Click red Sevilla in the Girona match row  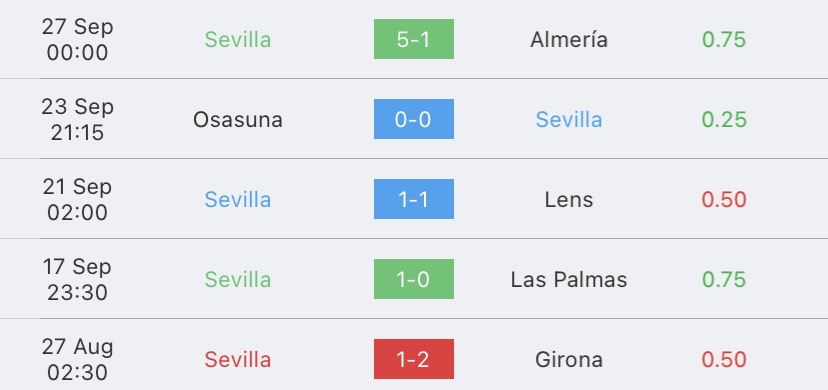coord(238,360)
